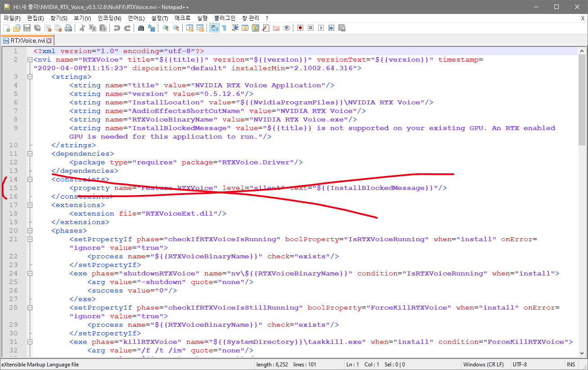This screenshot has width=588, height=370.
Task: Collapse the nvi element on line 2
Action: tap(30, 59)
